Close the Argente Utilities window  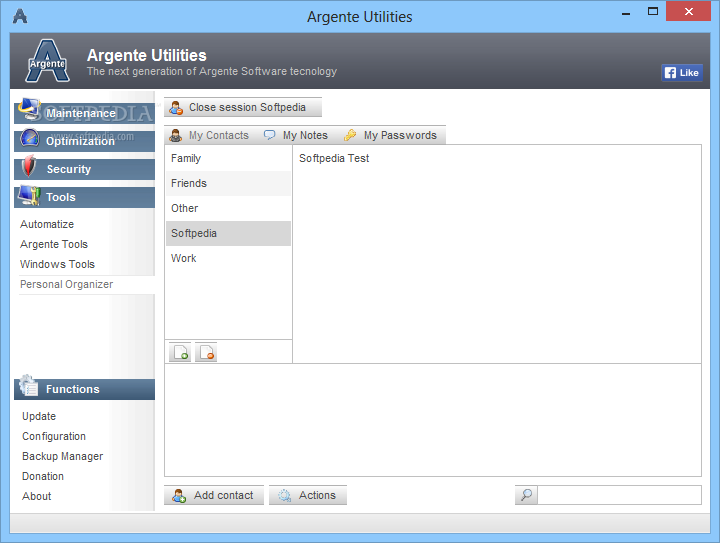point(688,11)
